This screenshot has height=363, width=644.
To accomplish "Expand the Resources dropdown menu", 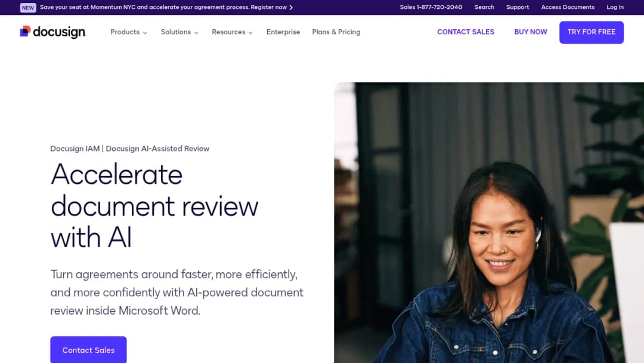I will 232,32.
